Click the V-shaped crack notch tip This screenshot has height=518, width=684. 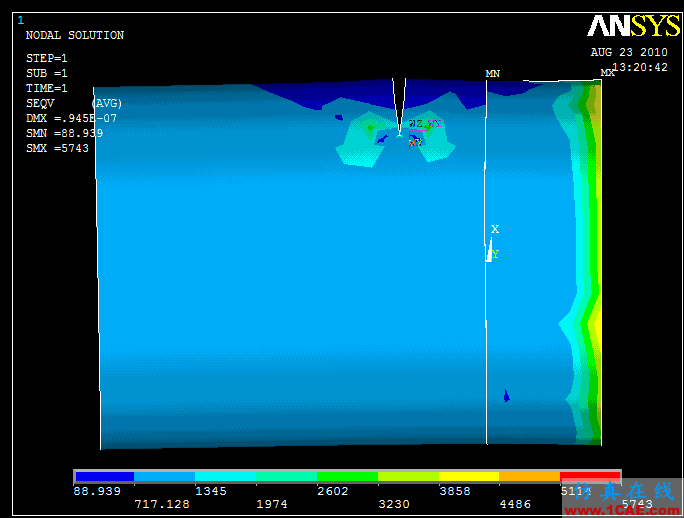[x=399, y=129]
